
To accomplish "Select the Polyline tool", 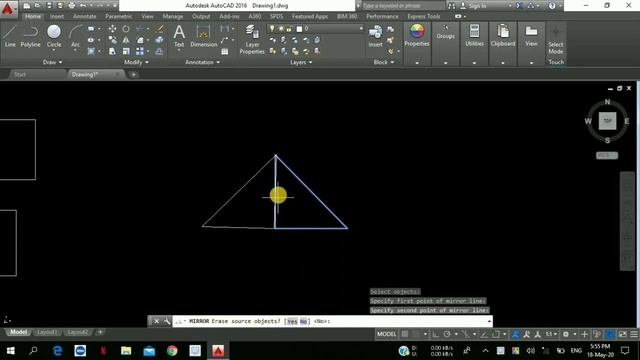I will point(31,36).
